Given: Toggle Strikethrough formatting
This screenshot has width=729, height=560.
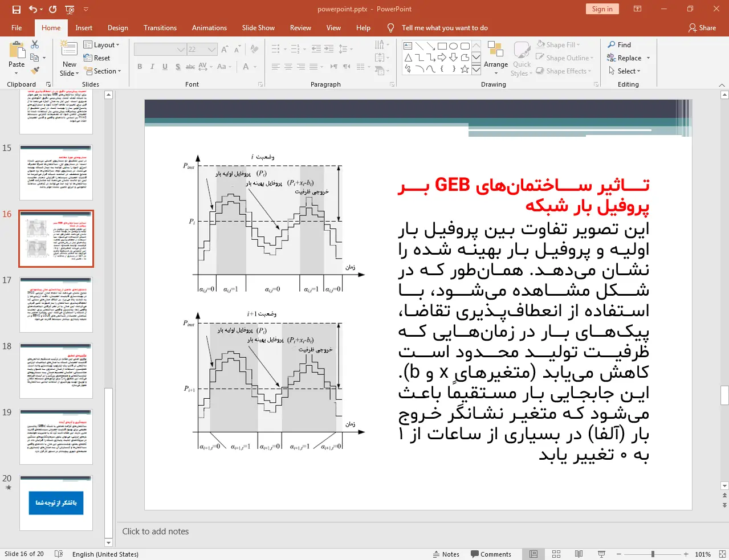Looking at the screenshot, I should [190, 67].
